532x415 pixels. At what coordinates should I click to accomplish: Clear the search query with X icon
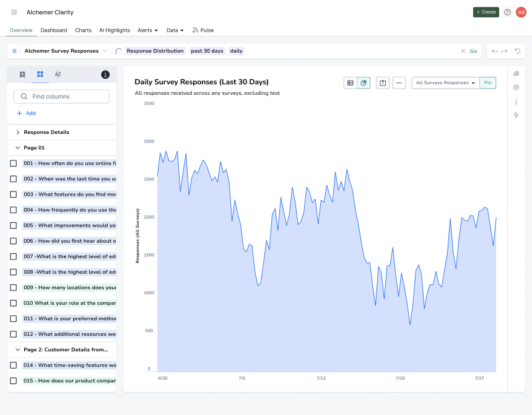463,51
